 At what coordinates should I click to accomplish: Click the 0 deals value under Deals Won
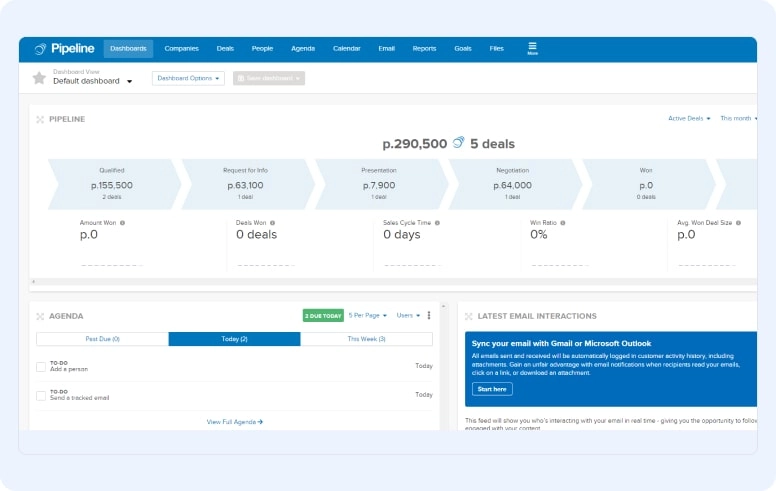click(256, 235)
